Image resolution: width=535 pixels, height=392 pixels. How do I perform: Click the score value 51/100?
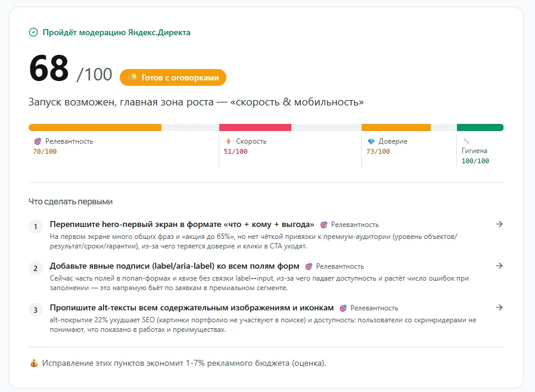coord(235,151)
